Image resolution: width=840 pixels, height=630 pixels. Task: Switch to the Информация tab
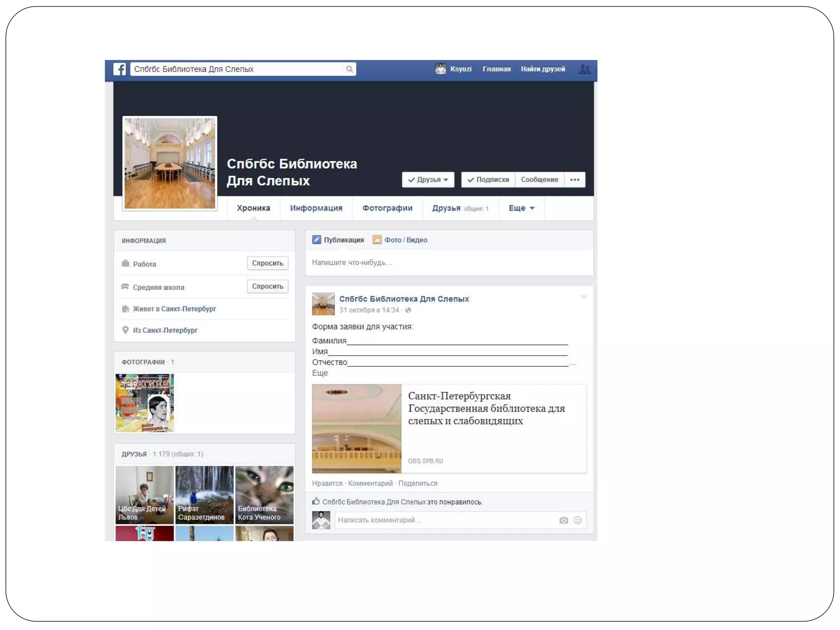316,208
